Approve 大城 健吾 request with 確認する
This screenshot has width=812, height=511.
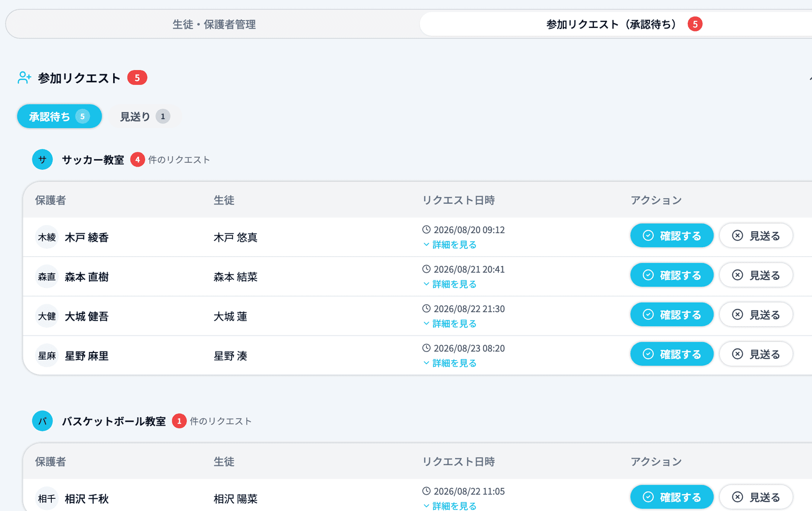(x=672, y=315)
